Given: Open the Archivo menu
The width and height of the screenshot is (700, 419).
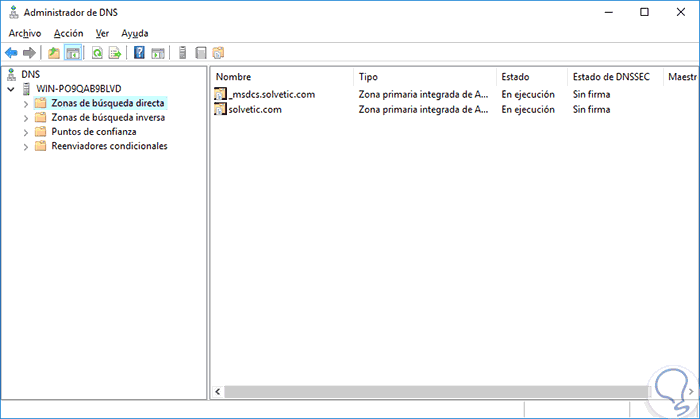Looking at the screenshot, I should tap(25, 33).
